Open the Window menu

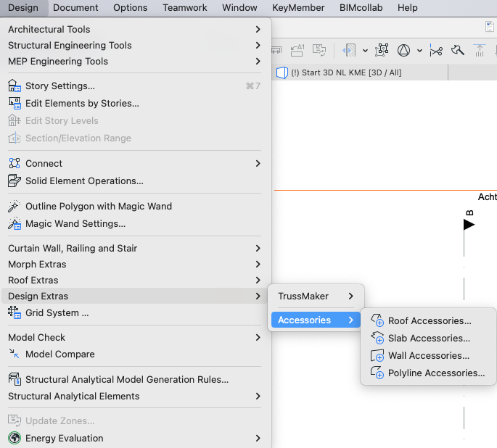[x=239, y=7]
